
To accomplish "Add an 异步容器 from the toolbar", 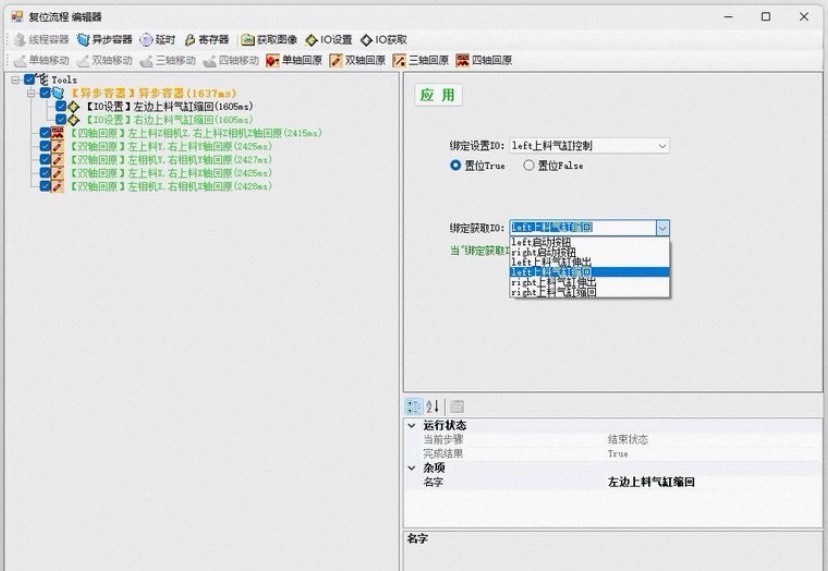I will 105,40.
